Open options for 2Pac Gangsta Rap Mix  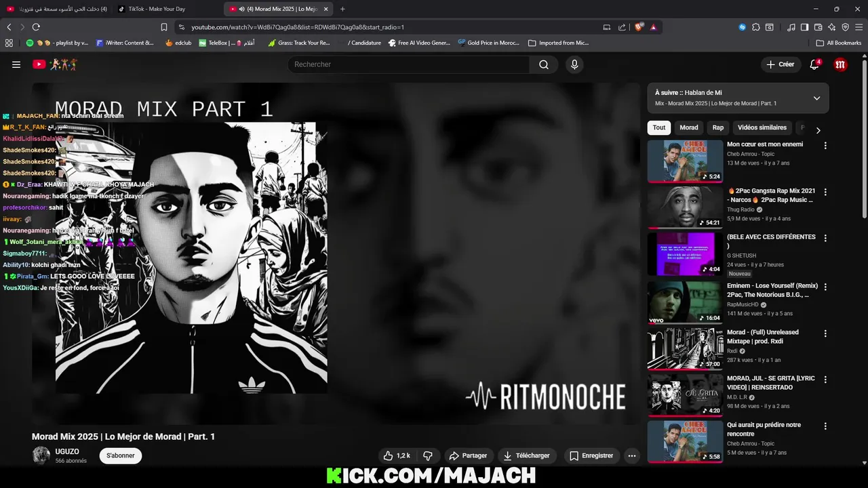[825, 192]
